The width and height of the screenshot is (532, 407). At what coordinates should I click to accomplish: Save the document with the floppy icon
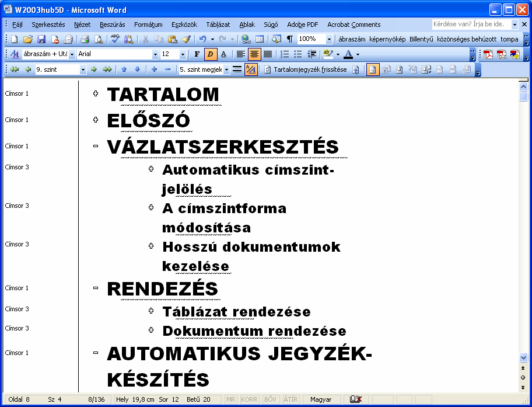[x=41, y=39]
